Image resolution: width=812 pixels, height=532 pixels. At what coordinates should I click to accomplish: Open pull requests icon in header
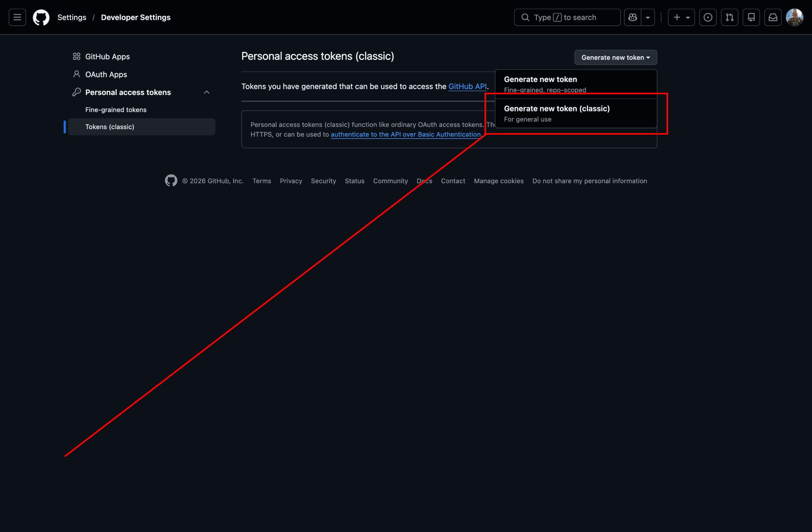pos(730,17)
